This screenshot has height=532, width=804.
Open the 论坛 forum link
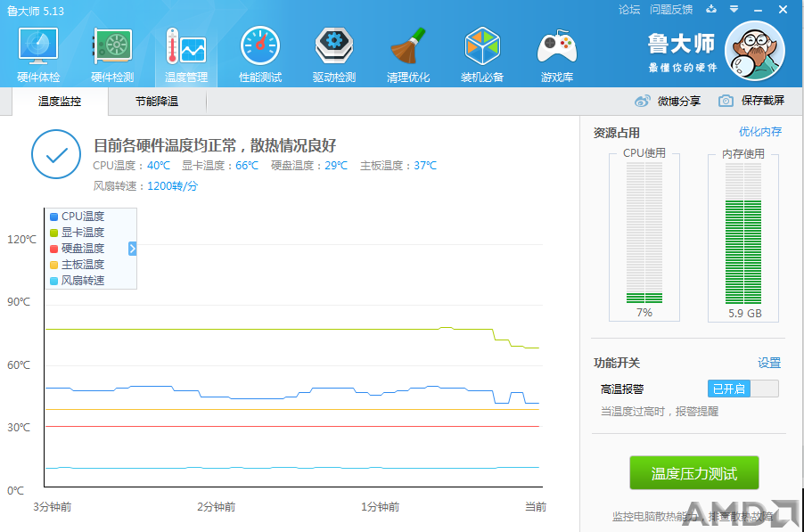pos(629,9)
